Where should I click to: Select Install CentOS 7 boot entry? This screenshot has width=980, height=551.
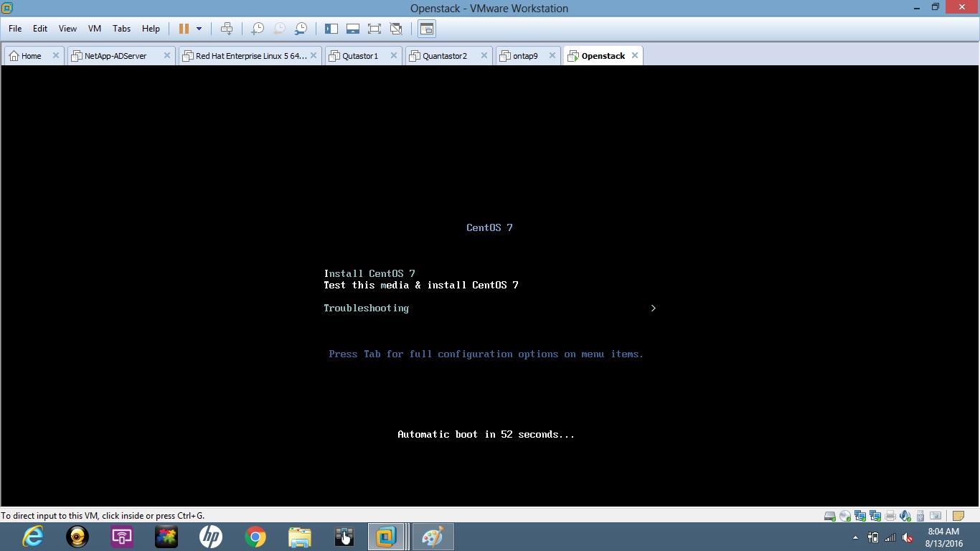click(x=369, y=273)
